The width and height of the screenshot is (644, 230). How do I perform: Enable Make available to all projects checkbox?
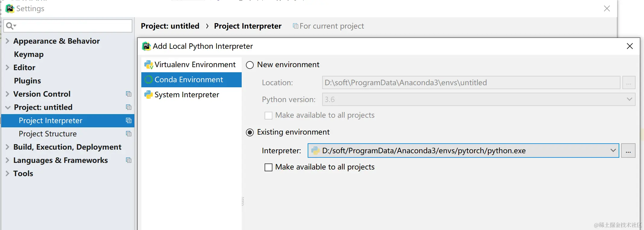(268, 167)
